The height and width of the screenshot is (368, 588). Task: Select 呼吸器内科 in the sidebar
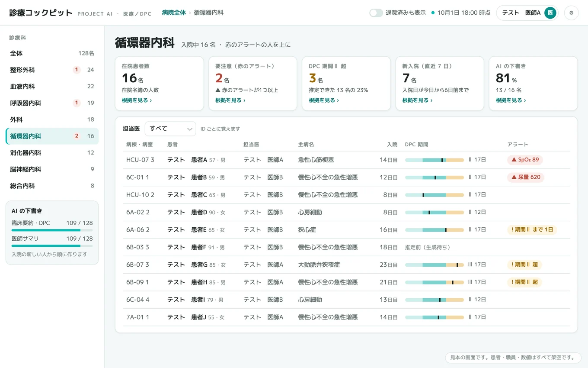[52, 103]
